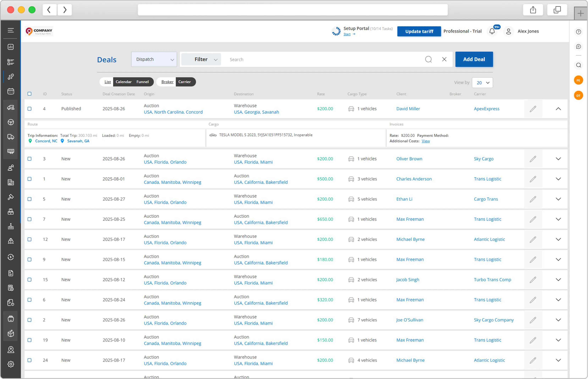Click the browser address bar
The width and height of the screenshot is (588, 379).
pyautogui.click(x=292, y=10)
